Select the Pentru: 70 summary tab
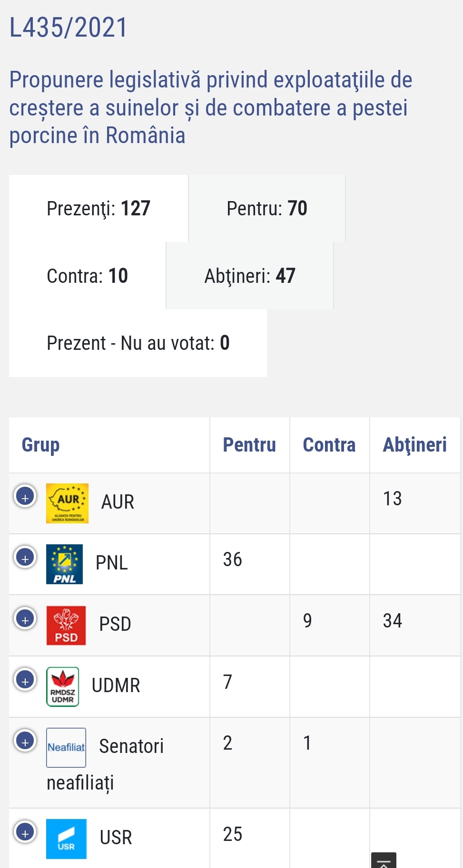463x868 pixels. click(267, 209)
